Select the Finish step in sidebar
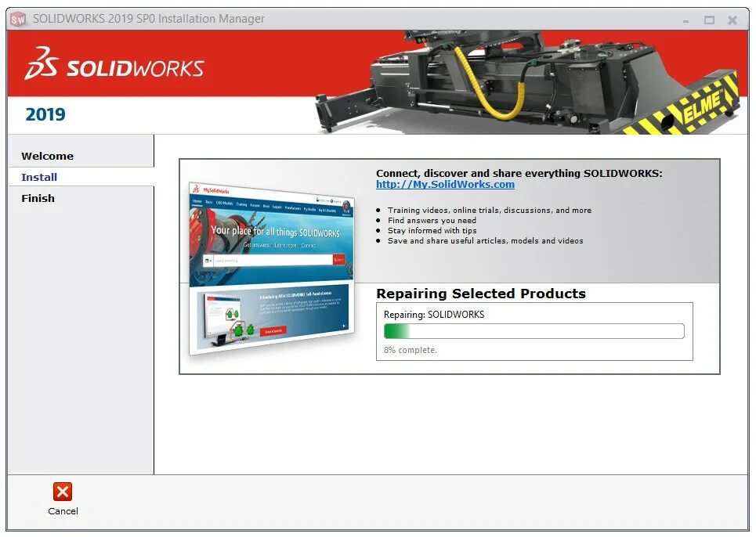Image resolution: width=756 pixels, height=537 pixels. click(x=38, y=198)
